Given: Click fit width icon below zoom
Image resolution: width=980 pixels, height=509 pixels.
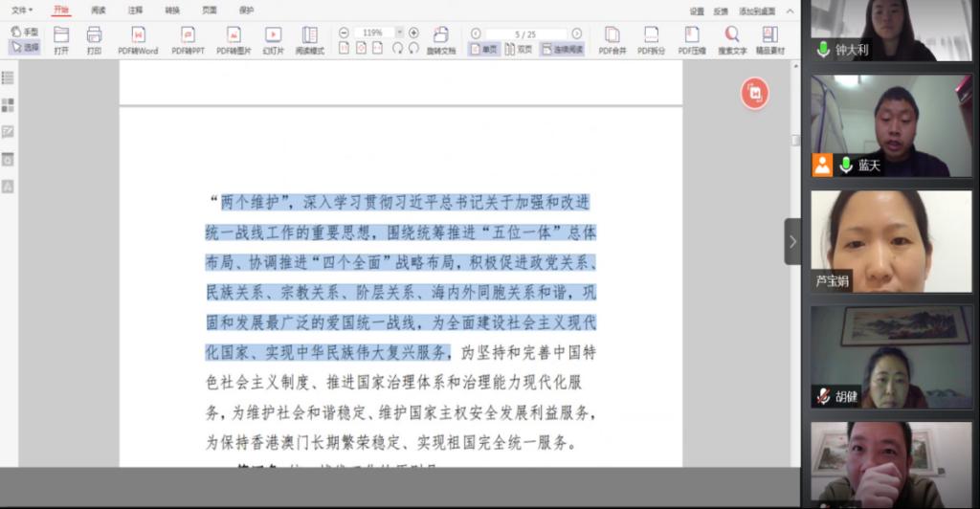Looking at the screenshot, I should (x=377, y=48).
